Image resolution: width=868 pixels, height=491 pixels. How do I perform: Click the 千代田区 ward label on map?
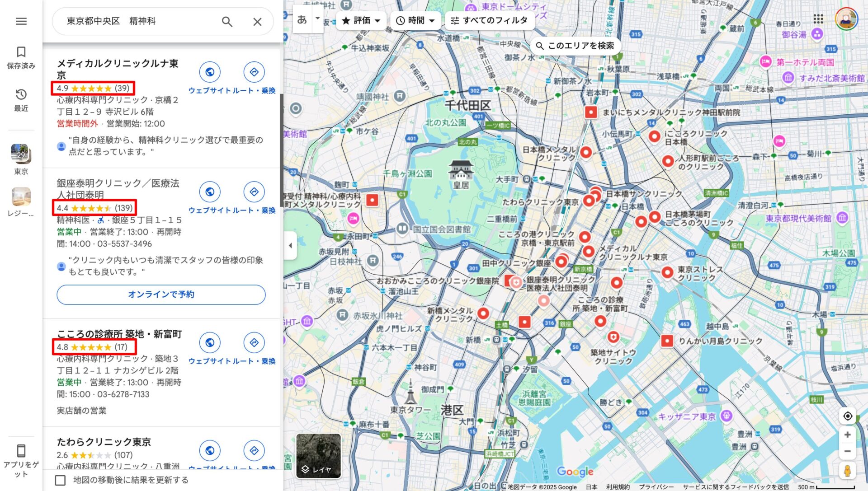tap(467, 105)
